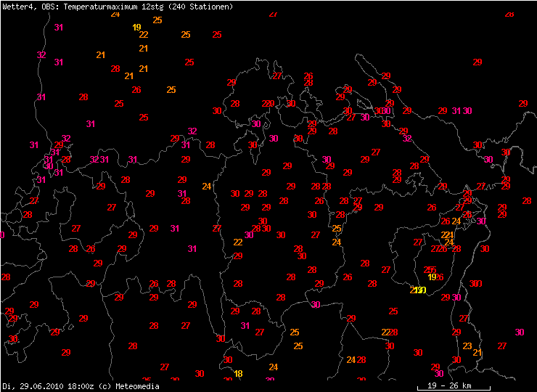
Task: Click the yellow 18 value at bottom edge
Action: tap(238, 374)
